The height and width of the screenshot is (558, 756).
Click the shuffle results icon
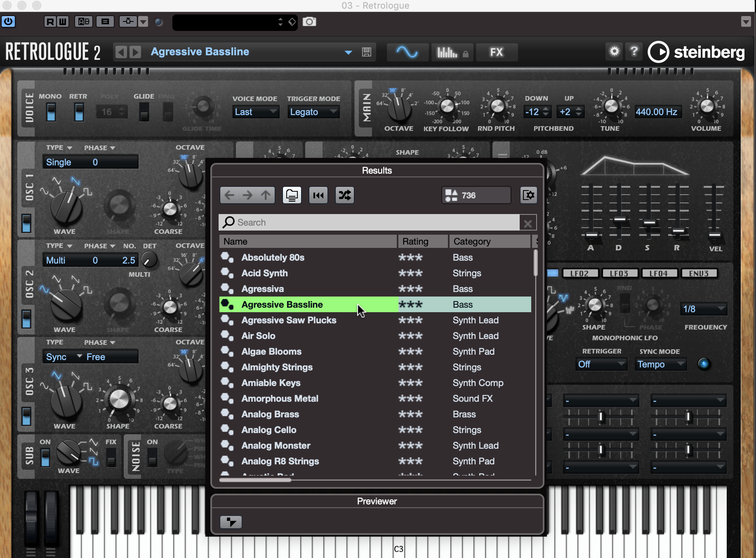[x=344, y=195]
